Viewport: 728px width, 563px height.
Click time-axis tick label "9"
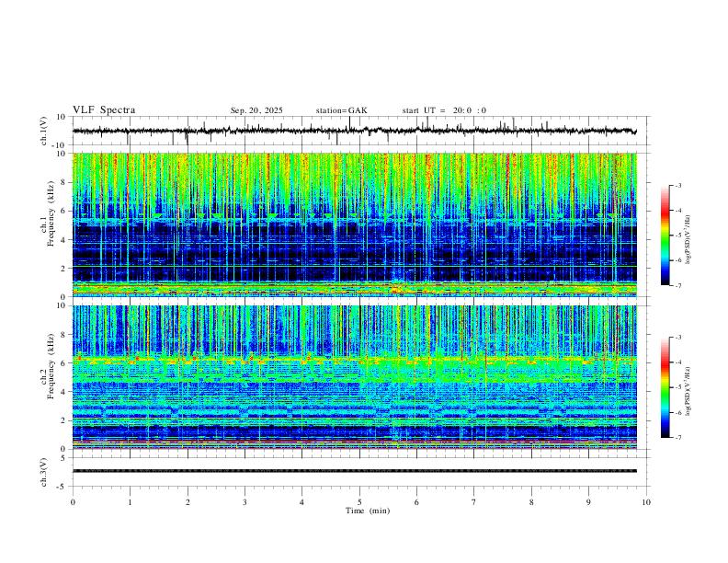[x=588, y=502]
